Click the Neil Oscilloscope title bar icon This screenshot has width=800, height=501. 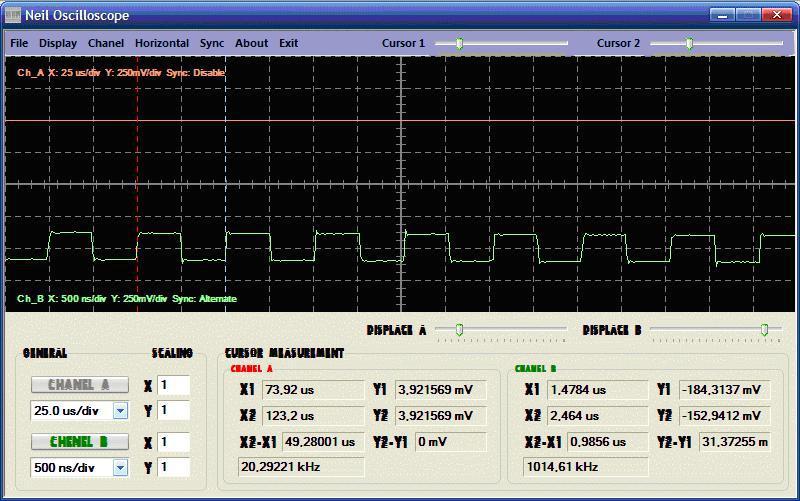pos(13,15)
